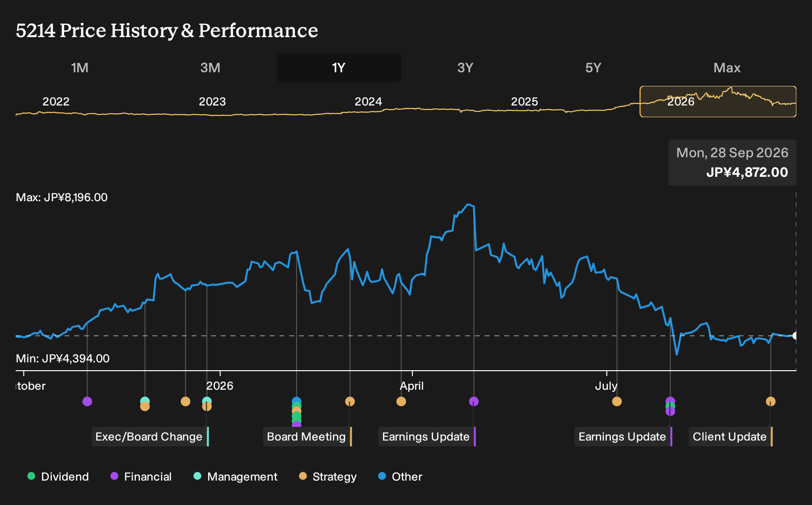Viewport: 812px width, 505px height.
Task: Toggle the Dividend legend filter
Action: [58, 477]
